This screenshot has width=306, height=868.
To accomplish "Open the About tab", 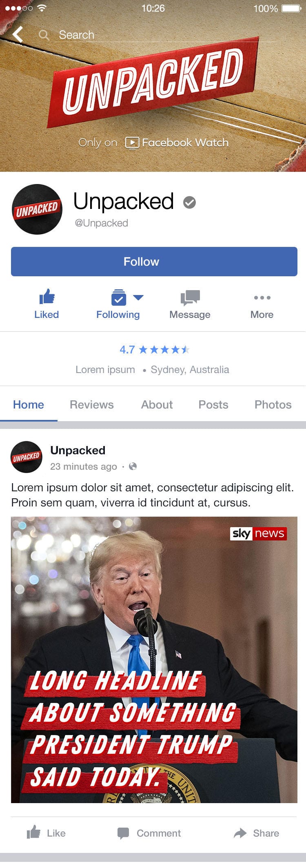I will (x=157, y=404).
